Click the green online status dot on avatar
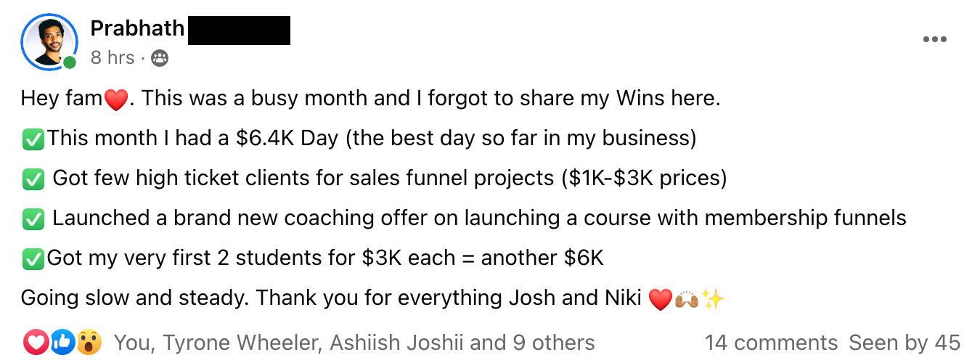Viewport: 980px width, 363px height. (x=70, y=63)
